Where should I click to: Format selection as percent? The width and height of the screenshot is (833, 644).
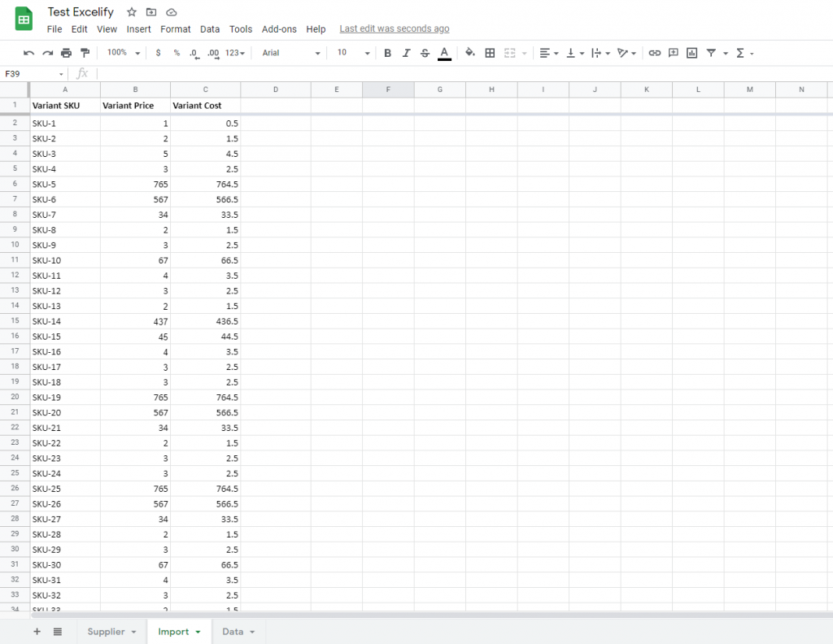(176, 52)
